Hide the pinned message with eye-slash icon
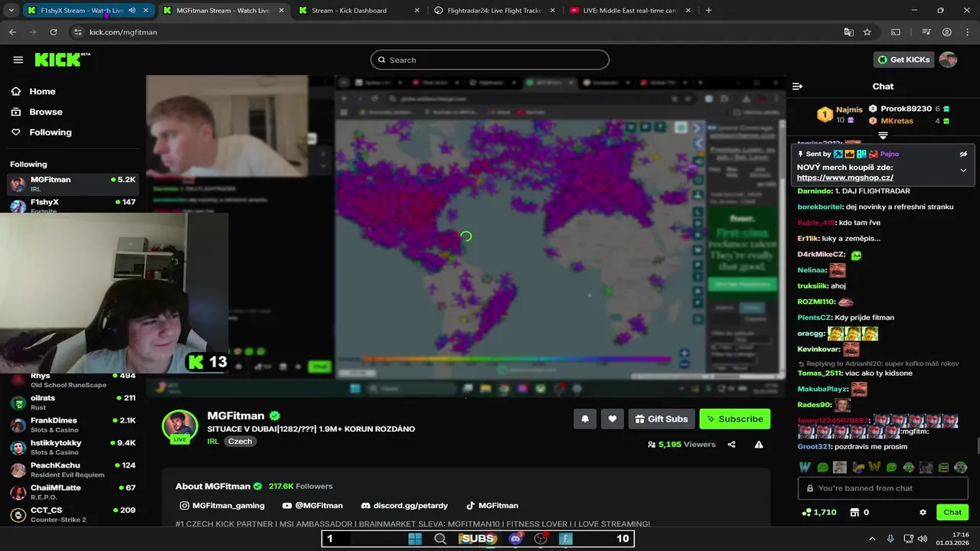This screenshot has height=551, width=980. click(963, 154)
